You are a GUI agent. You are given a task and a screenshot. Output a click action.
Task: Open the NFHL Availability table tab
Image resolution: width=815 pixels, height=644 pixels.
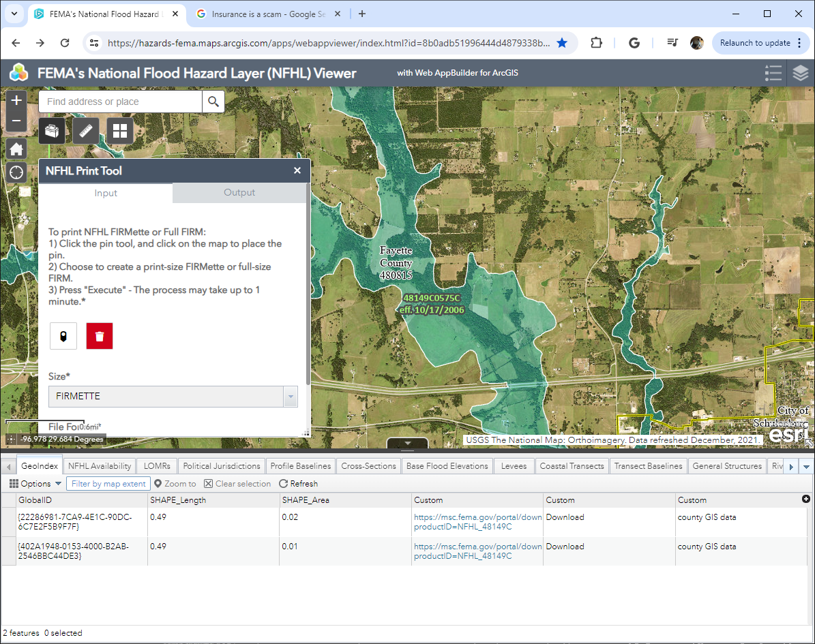coord(100,466)
